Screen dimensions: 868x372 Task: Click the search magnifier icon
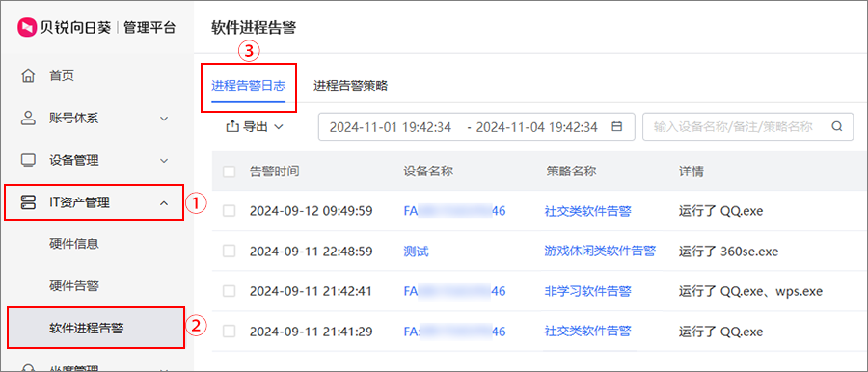(836, 127)
